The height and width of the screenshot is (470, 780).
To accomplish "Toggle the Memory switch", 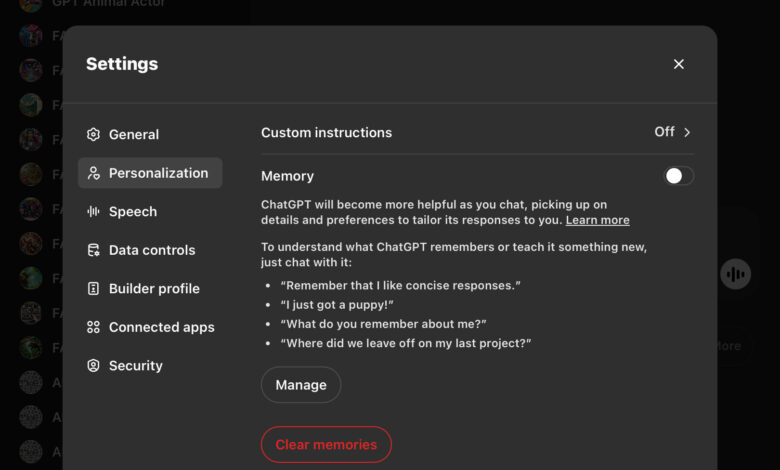I will (679, 176).
